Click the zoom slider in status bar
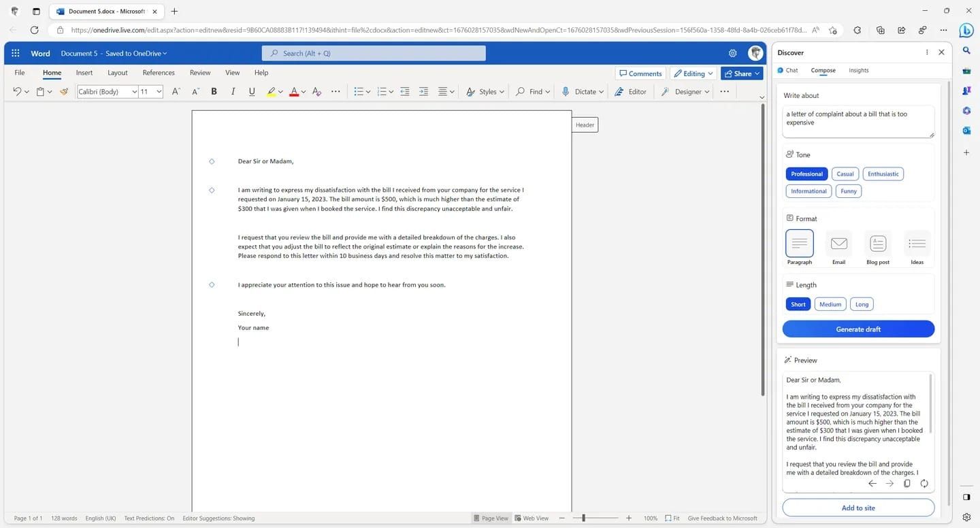The width and height of the screenshot is (980, 528). coord(583,518)
